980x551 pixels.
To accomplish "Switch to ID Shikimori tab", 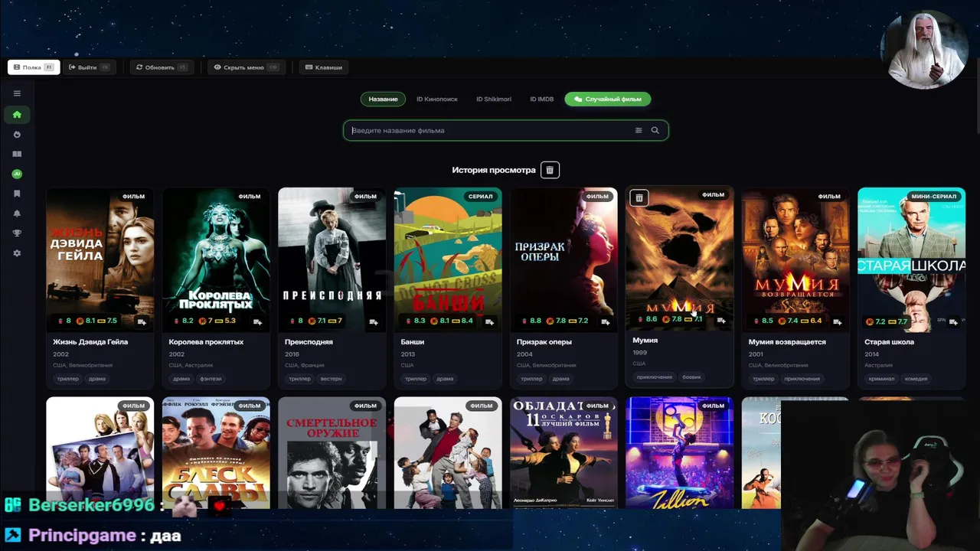I will tap(494, 99).
